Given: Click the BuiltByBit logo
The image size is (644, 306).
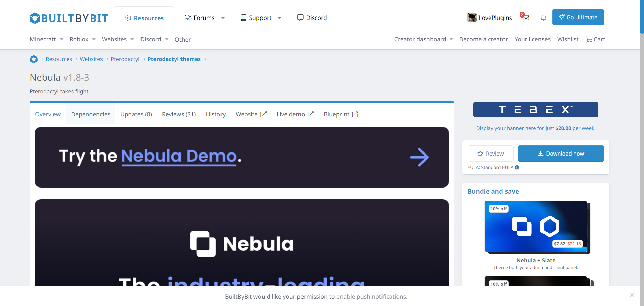Looking at the screenshot, I should pos(69,18).
